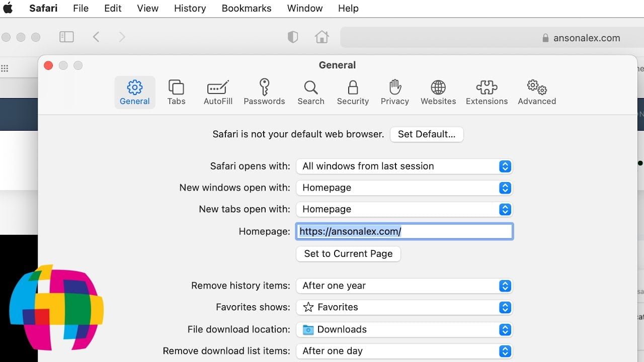Viewport: 644px width, 362px height.
Task: Select the Homepage URL text field
Action: click(404, 231)
